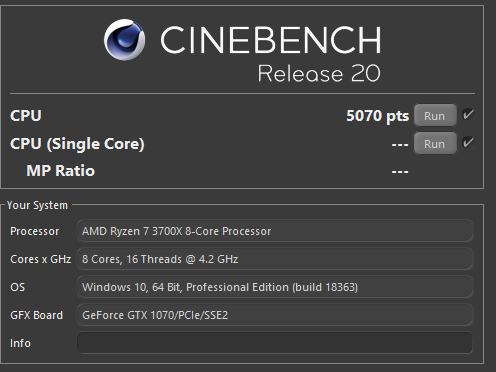This screenshot has height=372, width=496.
Task: Toggle the checkmark beside the CPU test
Action: click(468, 114)
